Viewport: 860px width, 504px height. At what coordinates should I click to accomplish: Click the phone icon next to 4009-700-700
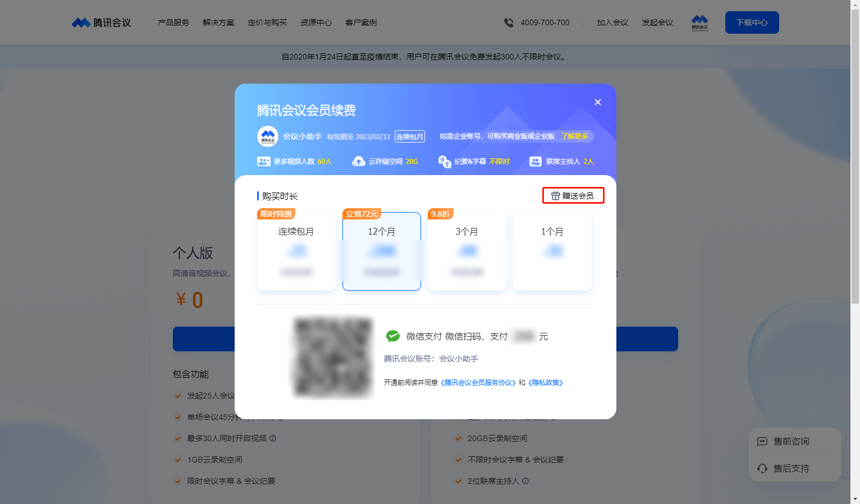(509, 22)
